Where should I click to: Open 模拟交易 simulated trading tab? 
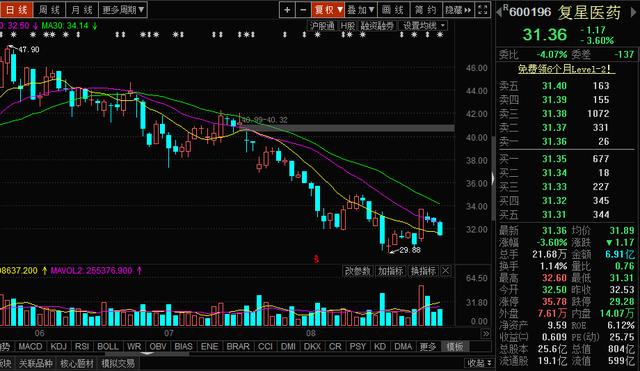tap(118, 363)
